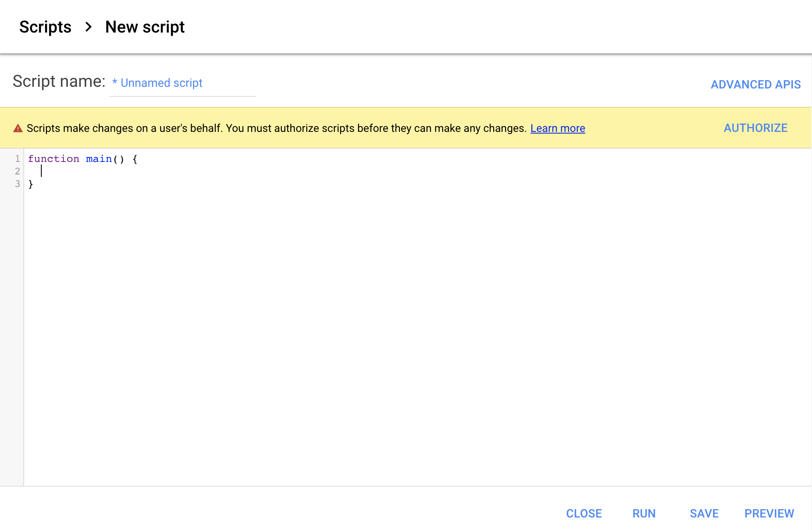Click the warning triangle icon in banner
Screen dimensions: 812x530
[17, 128]
